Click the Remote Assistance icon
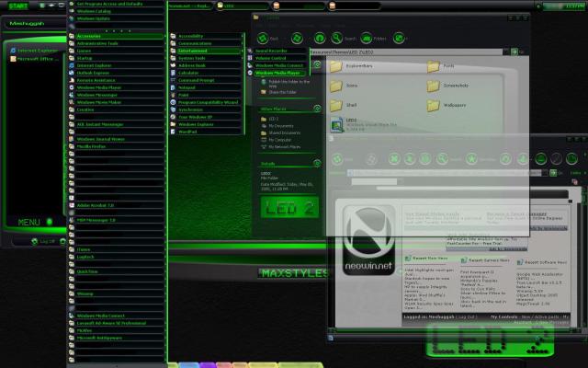This screenshot has height=368, width=588. [72, 80]
